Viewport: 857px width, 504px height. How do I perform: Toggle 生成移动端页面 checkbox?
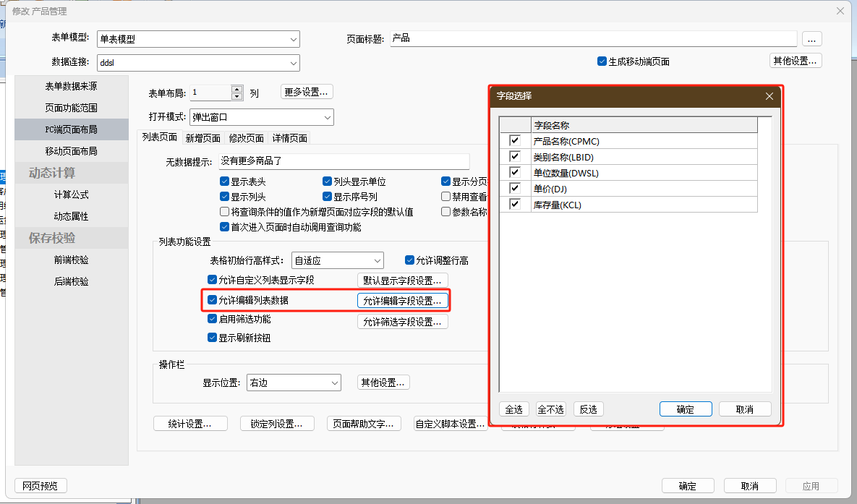click(602, 61)
